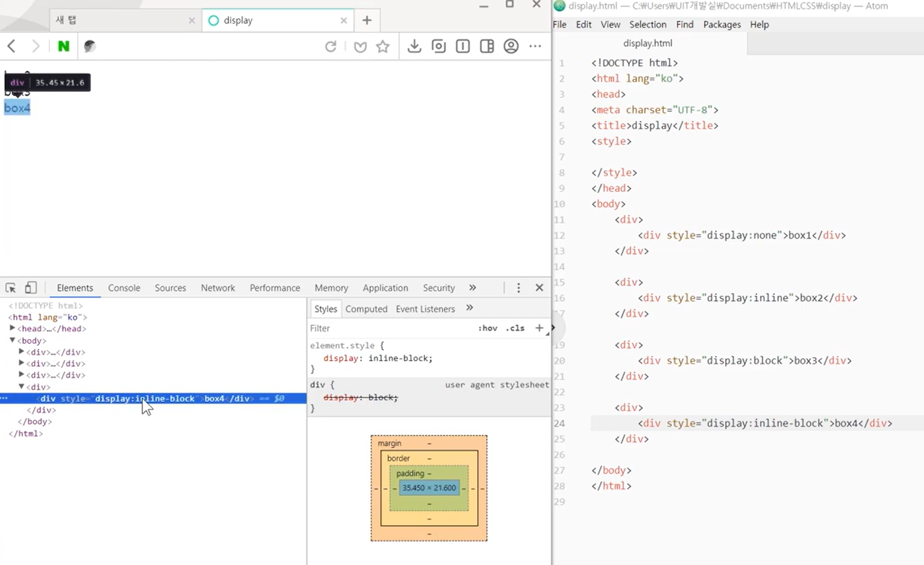Viewport: 924px width, 565px height.
Task: Add new style rule with plus button
Action: click(x=539, y=328)
